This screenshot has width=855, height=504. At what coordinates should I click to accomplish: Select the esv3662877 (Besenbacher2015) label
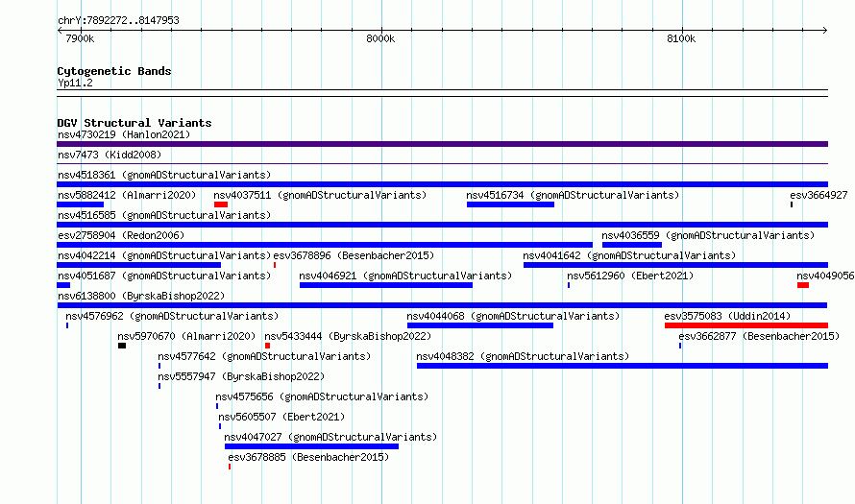point(759,336)
